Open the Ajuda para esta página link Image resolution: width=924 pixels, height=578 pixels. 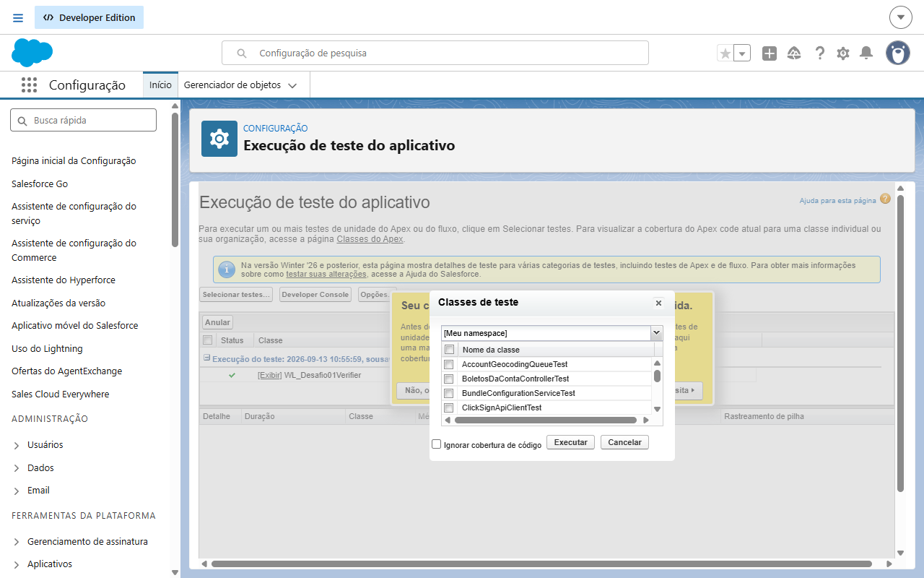click(837, 200)
